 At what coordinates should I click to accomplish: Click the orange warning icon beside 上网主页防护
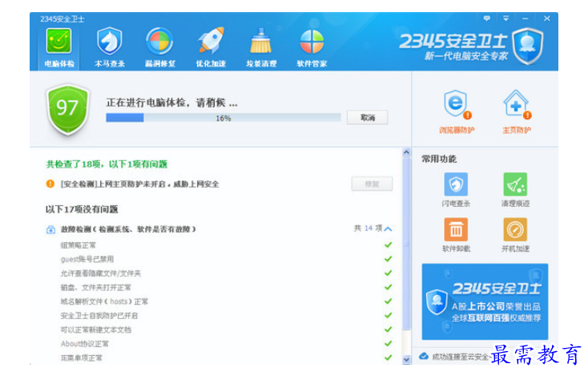(x=50, y=184)
